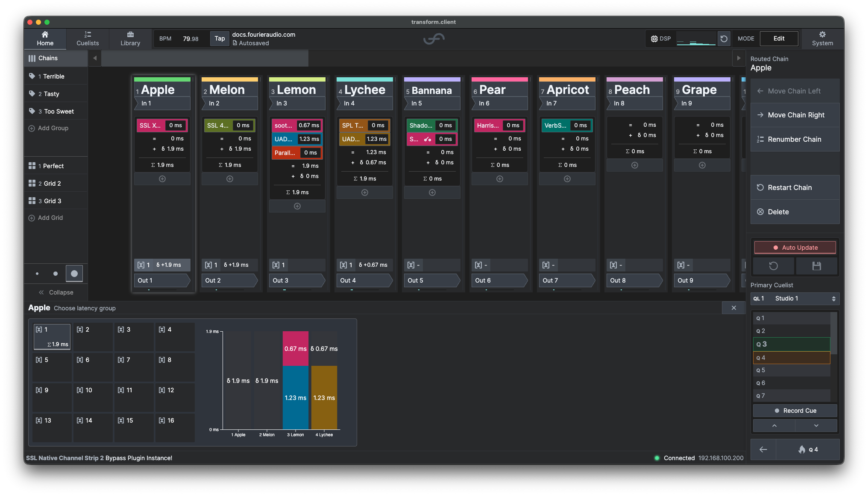The image size is (868, 496).
Task: Click Add Group
Action: 49,128
